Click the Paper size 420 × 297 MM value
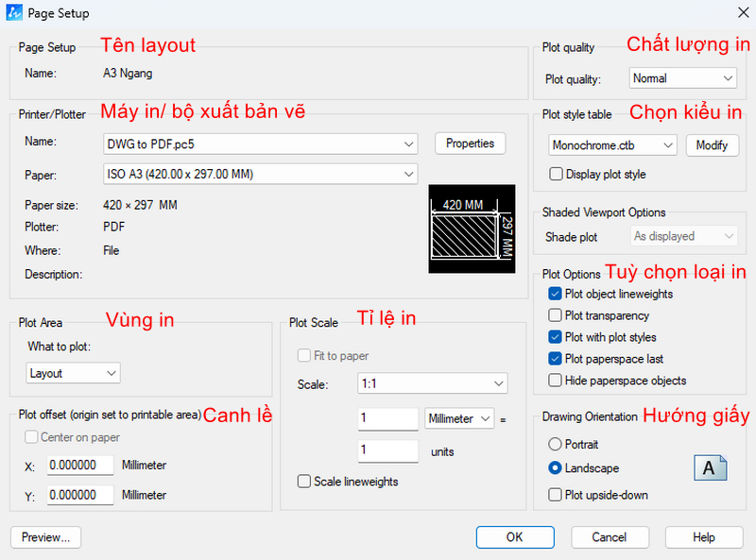Viewport: 756px width, 560px height. point(140,205)
